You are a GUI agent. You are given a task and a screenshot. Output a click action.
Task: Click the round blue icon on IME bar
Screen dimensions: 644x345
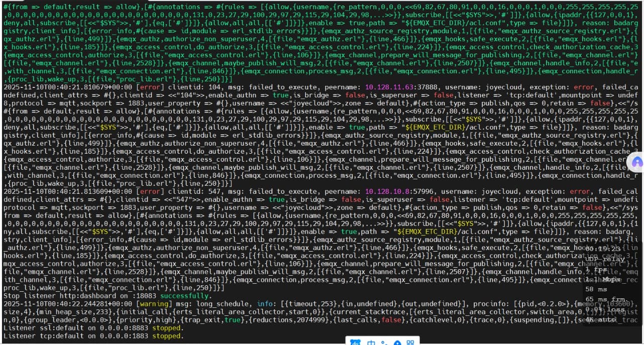pos(397,342)
